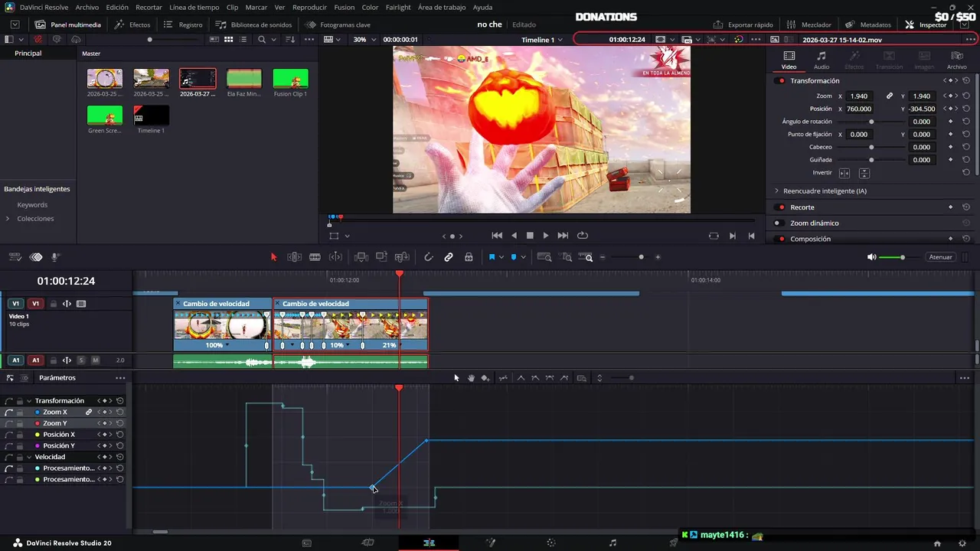The height and width of the screenshot is (551, 980).
Task: Activate the Trim Edit mode tool
Action: [x=294, y=257]
